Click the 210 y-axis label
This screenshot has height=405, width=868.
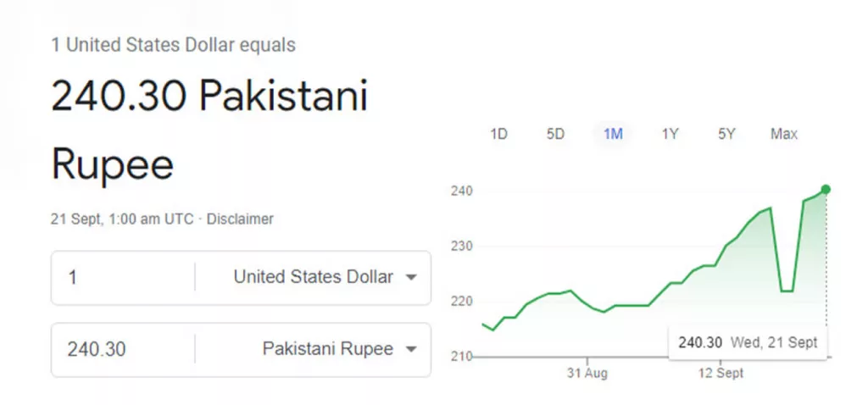tap(462, 357)
